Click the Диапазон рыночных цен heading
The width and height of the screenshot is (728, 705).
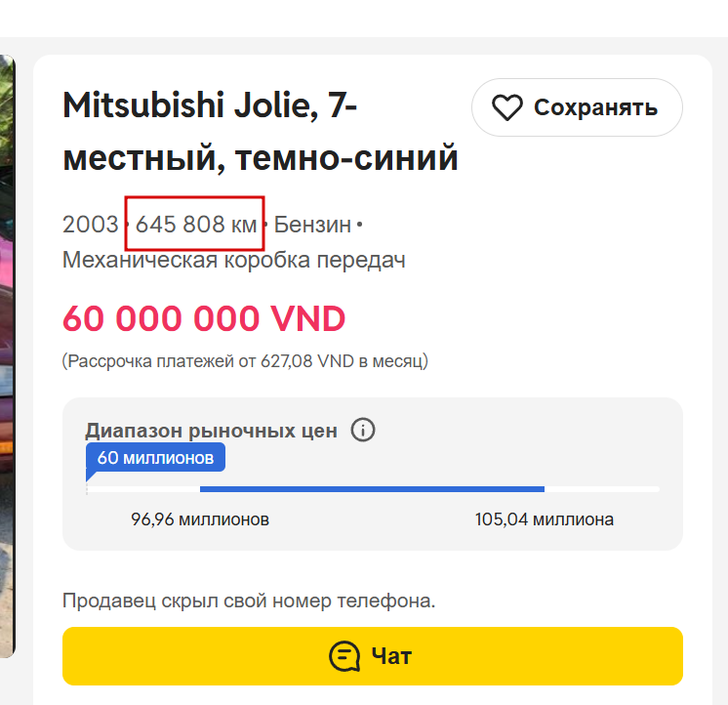pyautogui.click(x=211, y=430)
